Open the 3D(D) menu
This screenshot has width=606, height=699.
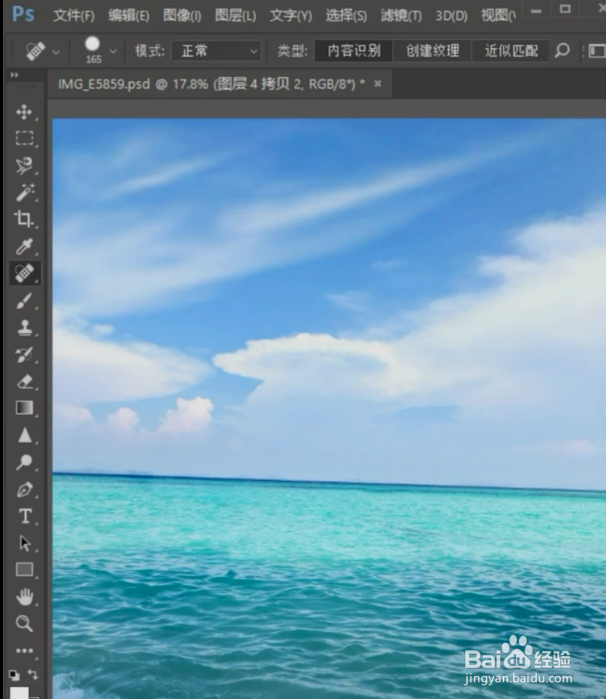[x=451, y=16]
